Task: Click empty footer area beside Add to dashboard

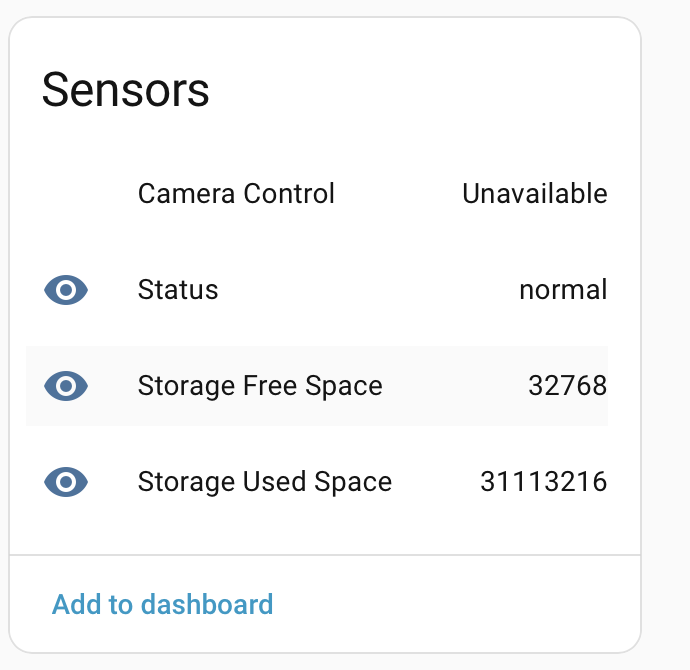Action: coord(453,604)
